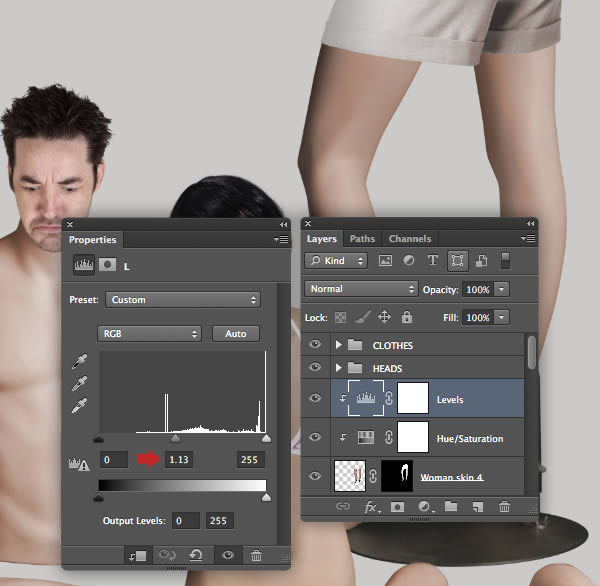Click the midtone value field showing 1.13
Image resolution: width=600 pixels, height=586 pixels.
179,459
